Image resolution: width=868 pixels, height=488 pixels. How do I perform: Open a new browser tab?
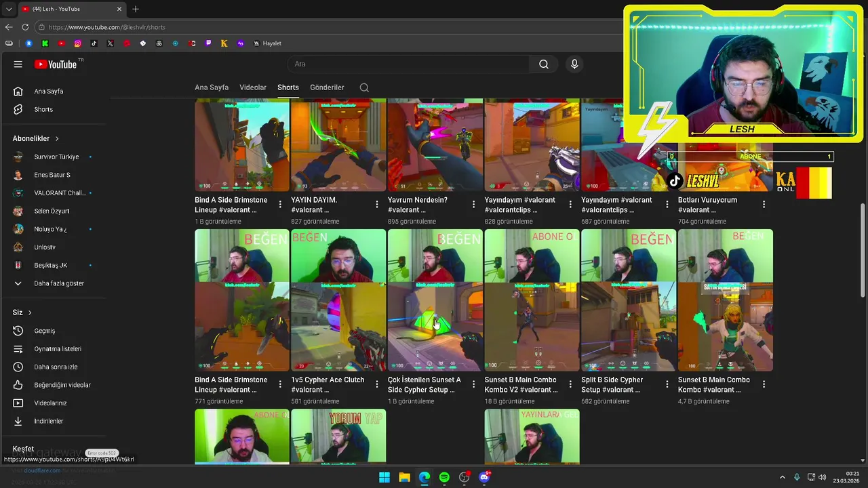coord(136,9)
